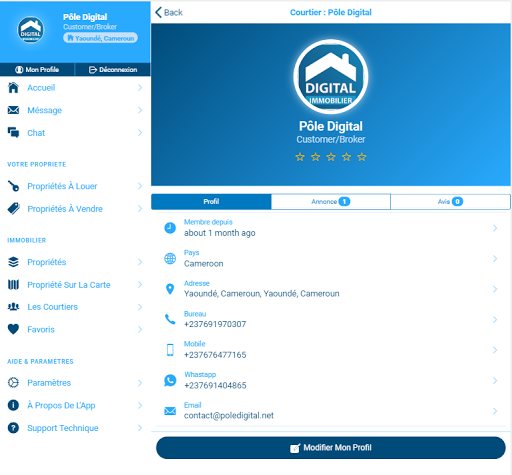Click the Bureau phone icon
This screenshot has width=512, height=475.
(170, 319)
